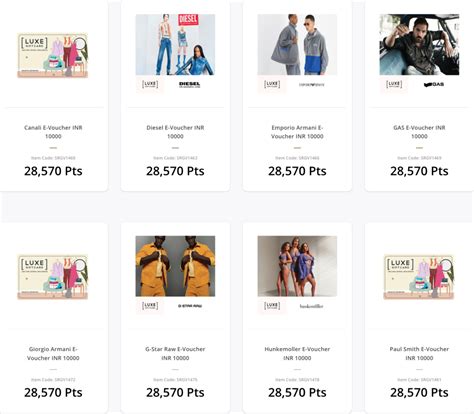
Task: Open 'G-Star Raw E-Voucher INR 10000' title
Action: point(175,353)
